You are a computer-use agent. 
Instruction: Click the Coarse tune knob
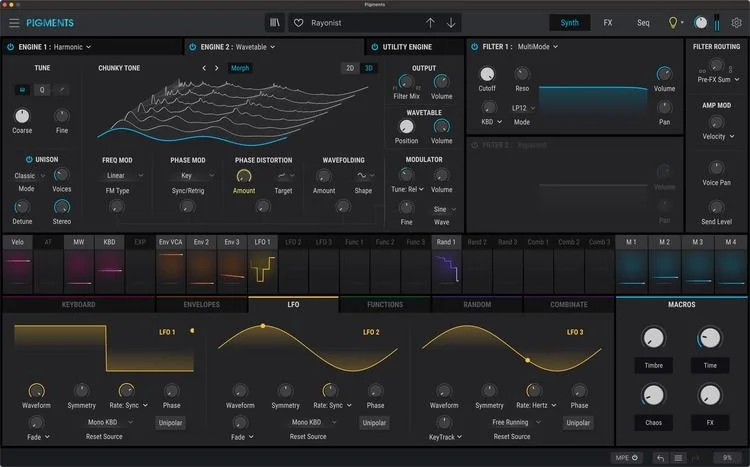[22, 115]
